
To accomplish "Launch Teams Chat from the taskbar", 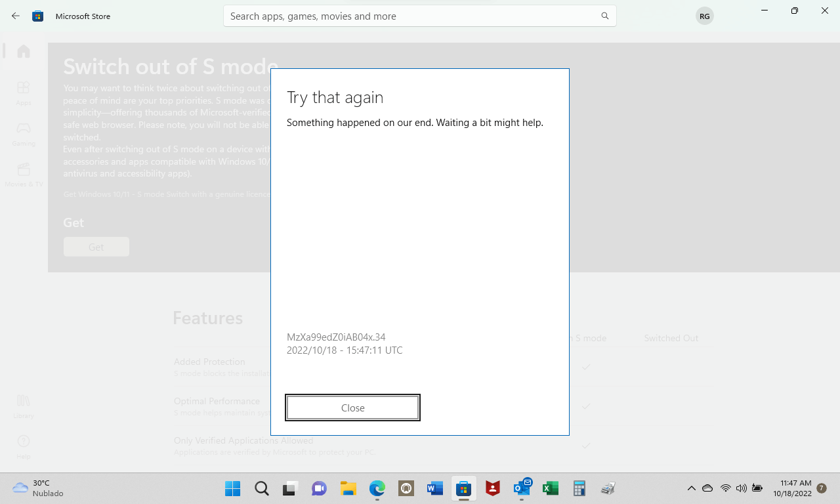I will [320, 488].
